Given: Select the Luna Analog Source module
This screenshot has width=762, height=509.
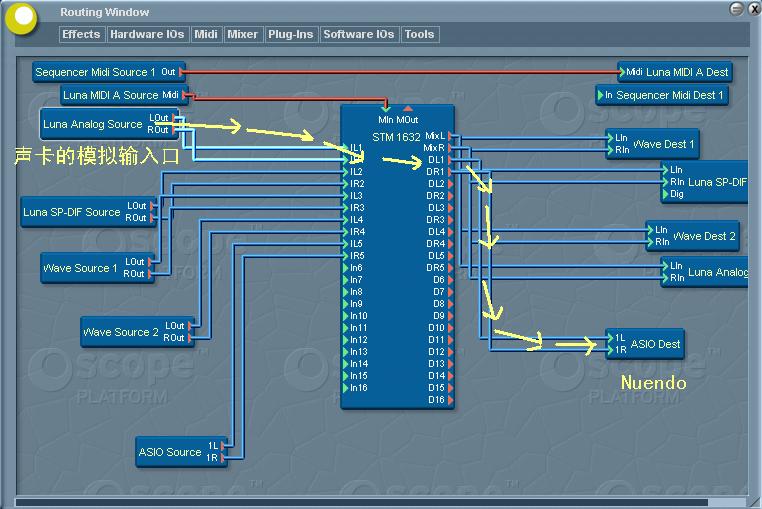Looking at the screenshot, I should tap(110, 124).
